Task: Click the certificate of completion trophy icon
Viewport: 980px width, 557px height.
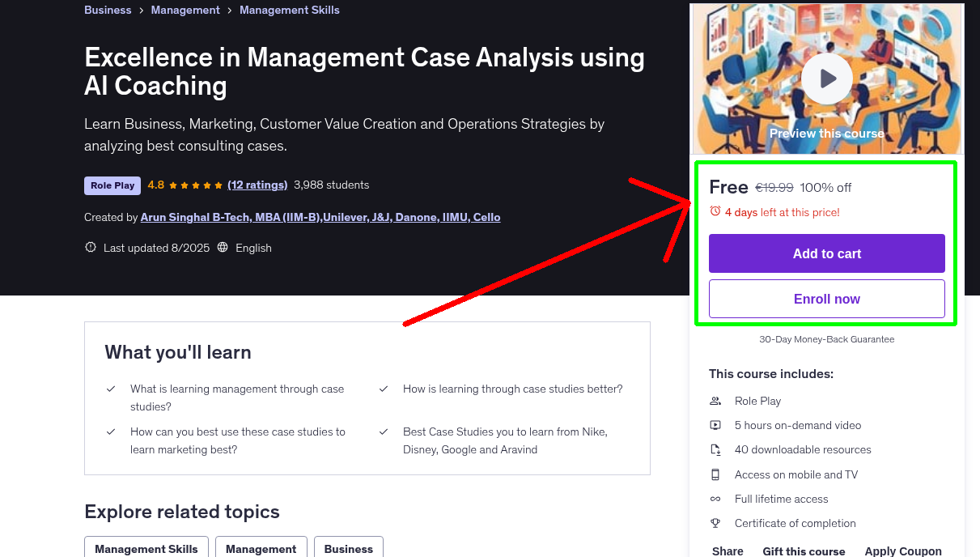Action: coord(715,523)
